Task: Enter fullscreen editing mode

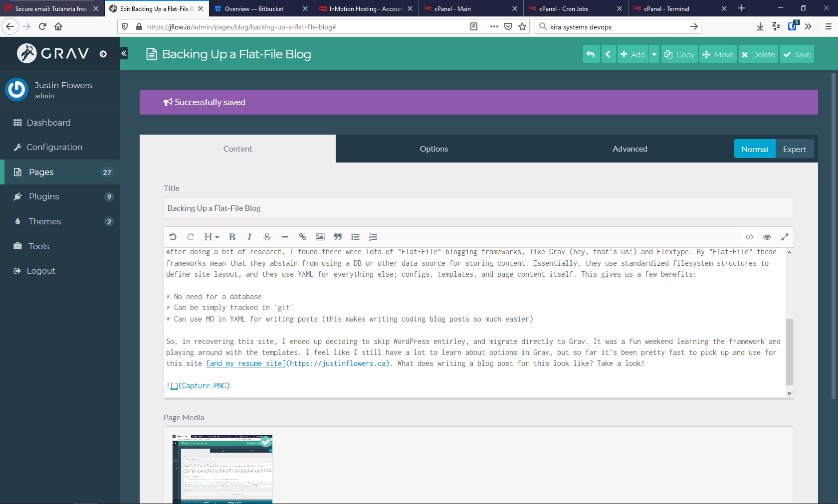Action: point(785,237)
